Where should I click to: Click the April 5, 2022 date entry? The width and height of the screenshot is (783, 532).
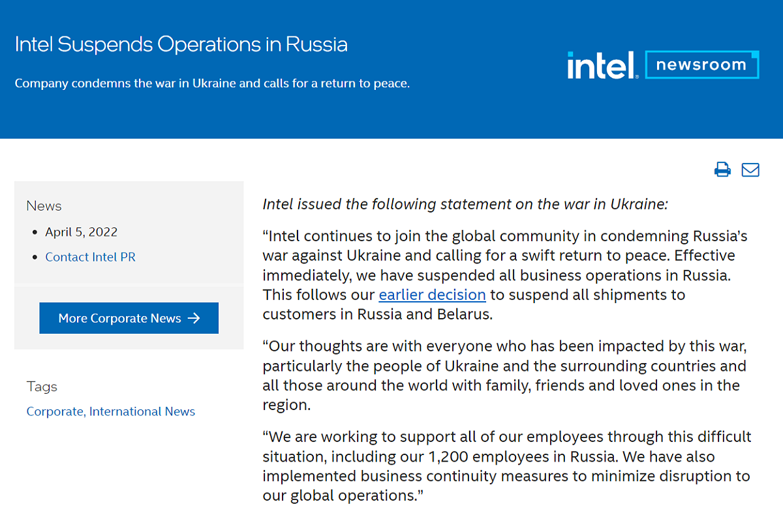(x=82, y=232)
